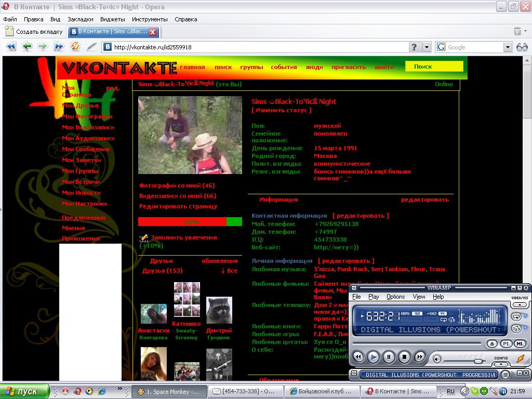Go back with Opera's green back arrow
Viewport: 532px width, 399px height.
pos(27,46)
